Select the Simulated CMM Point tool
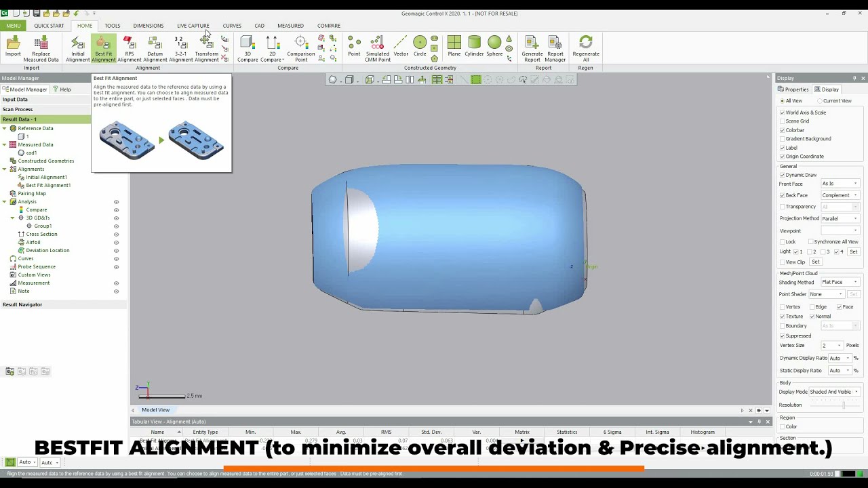The height and width of the screenshot is (488, 868). [378, 49]
